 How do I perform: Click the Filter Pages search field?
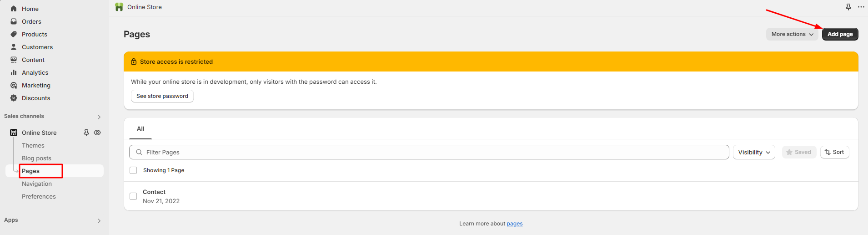429,152
